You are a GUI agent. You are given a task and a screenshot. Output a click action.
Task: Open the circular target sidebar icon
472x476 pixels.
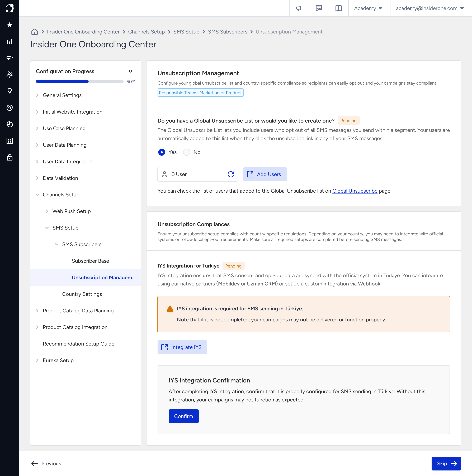pos(10,108)
